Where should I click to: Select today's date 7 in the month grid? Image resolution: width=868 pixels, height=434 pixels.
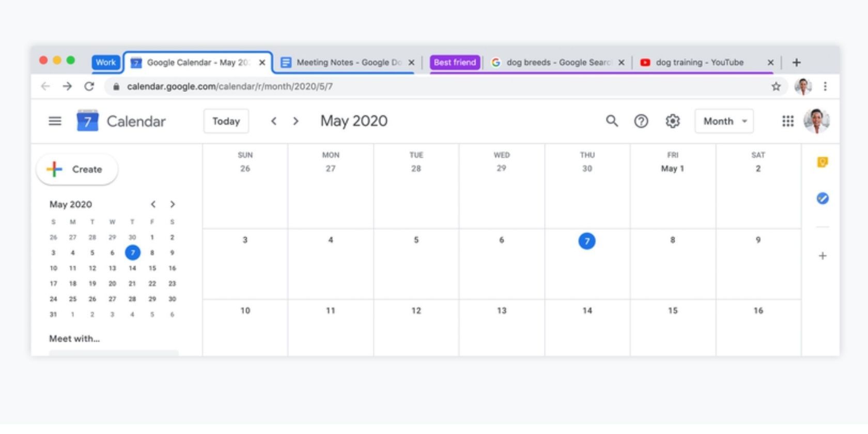click(587, 241)
